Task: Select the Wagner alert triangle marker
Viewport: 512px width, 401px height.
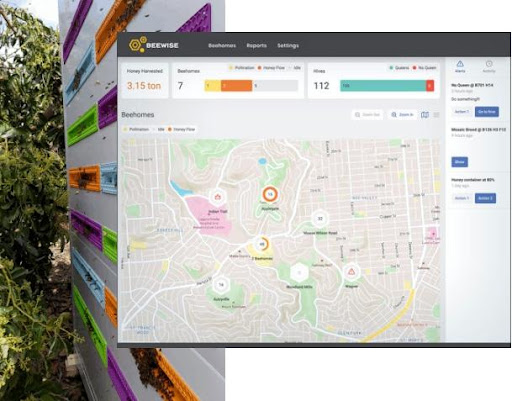Action: coord(351,272)
